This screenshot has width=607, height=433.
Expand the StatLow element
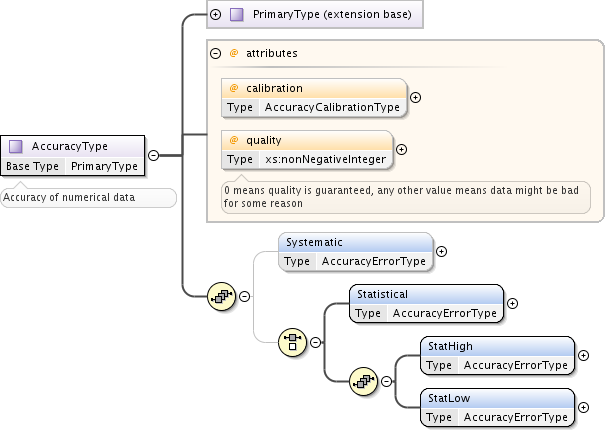[584, 407]
